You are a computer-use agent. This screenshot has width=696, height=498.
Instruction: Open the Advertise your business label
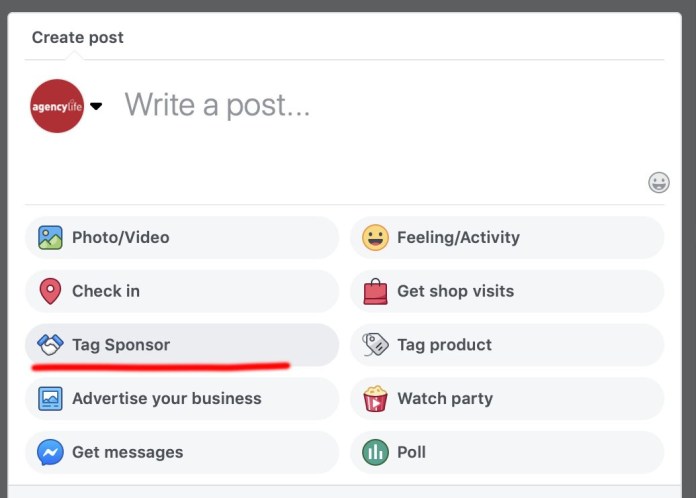tap(167, 399)
